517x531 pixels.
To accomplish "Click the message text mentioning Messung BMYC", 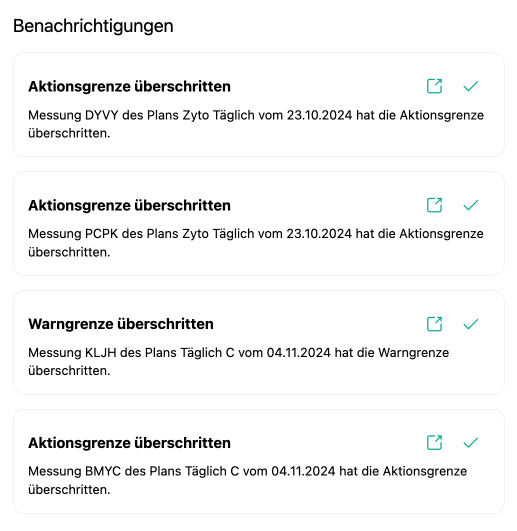I will pyautogui.click(x=247, y=480).
